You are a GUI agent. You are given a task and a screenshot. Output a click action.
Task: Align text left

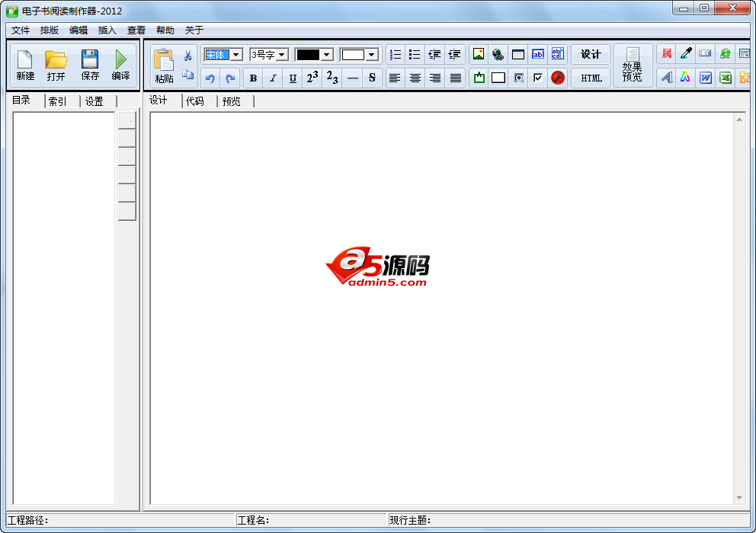click(x=395, y=78)
